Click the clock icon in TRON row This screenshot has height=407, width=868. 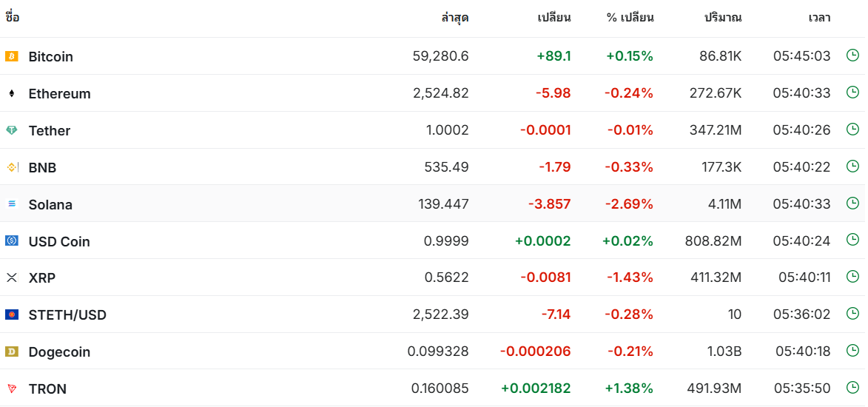pos(852,387)
